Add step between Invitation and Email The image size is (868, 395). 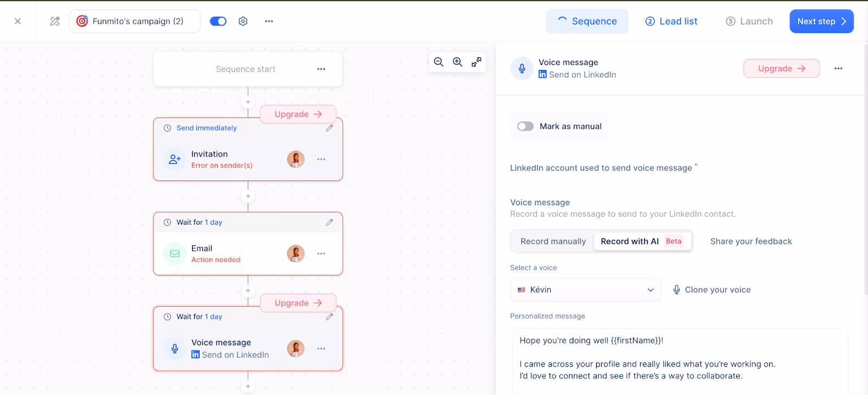click(x=248, y=196)
